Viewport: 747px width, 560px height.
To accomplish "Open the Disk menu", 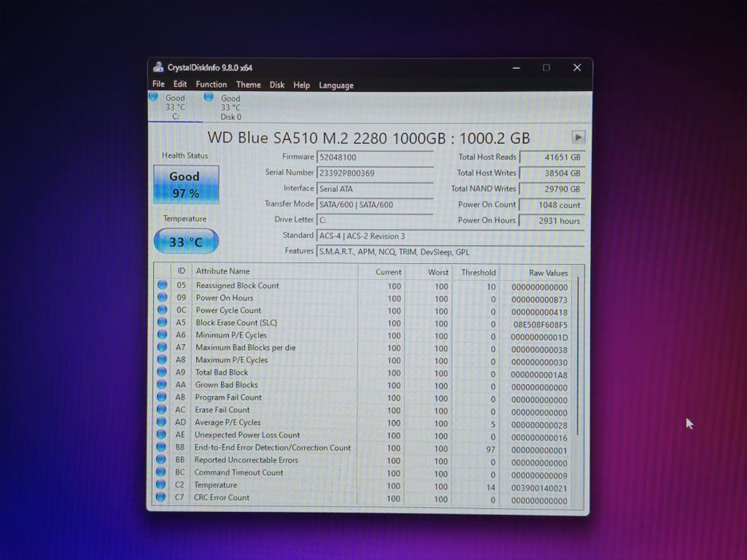I will (277, 85).
